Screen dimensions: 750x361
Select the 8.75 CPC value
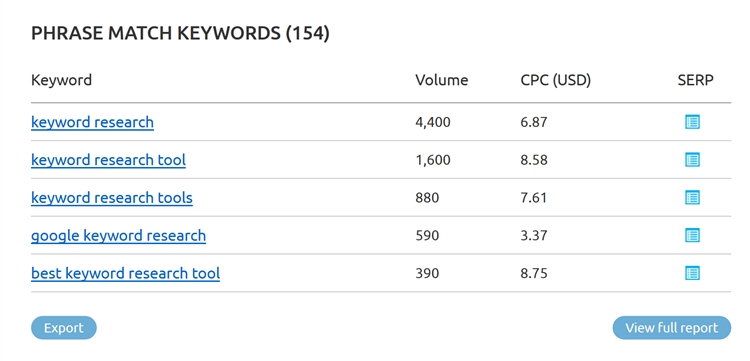(534, 273)
